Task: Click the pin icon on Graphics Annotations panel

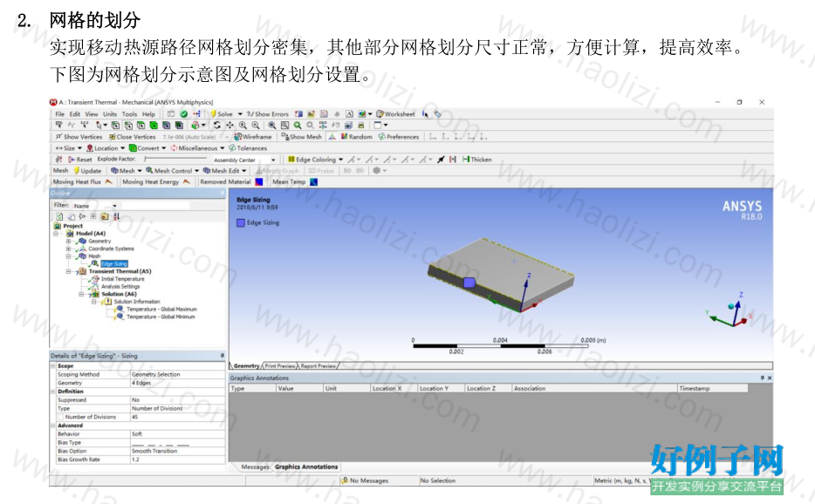Action: (762, 378)
